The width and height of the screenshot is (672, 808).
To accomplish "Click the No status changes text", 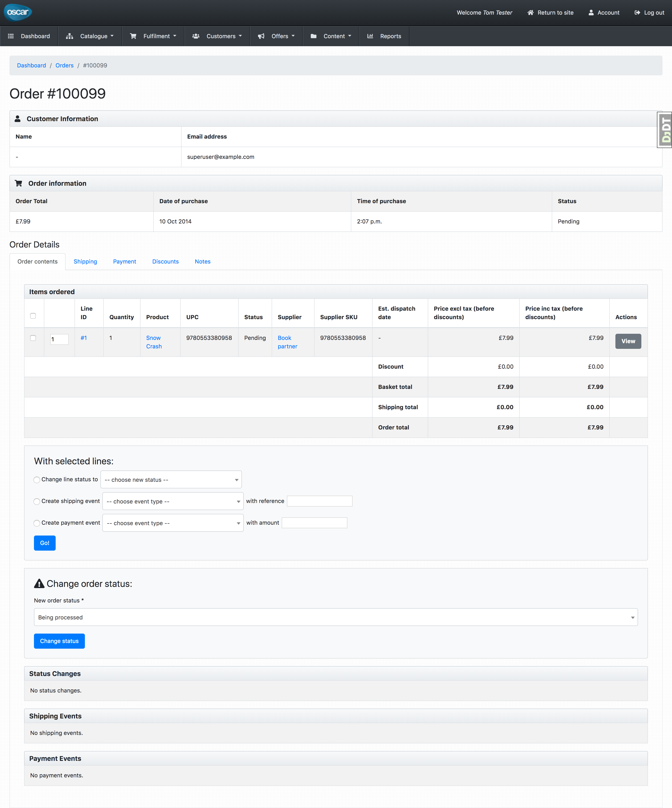I will (56, 691).
